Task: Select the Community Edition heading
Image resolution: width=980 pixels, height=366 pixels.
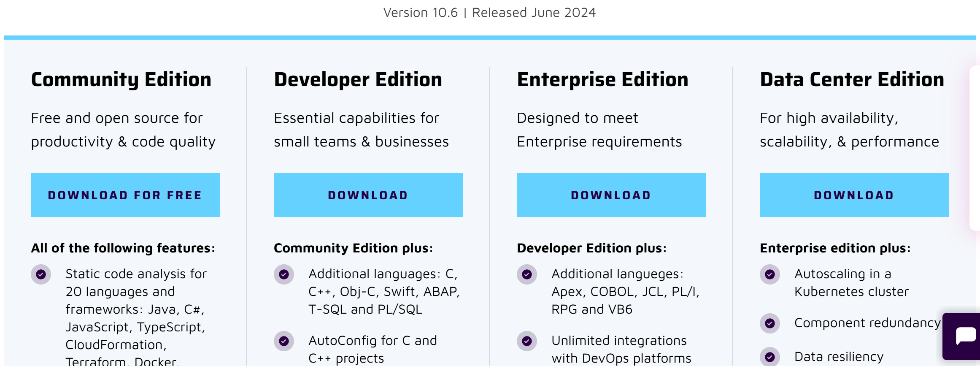Action: [x=121, y=80]
